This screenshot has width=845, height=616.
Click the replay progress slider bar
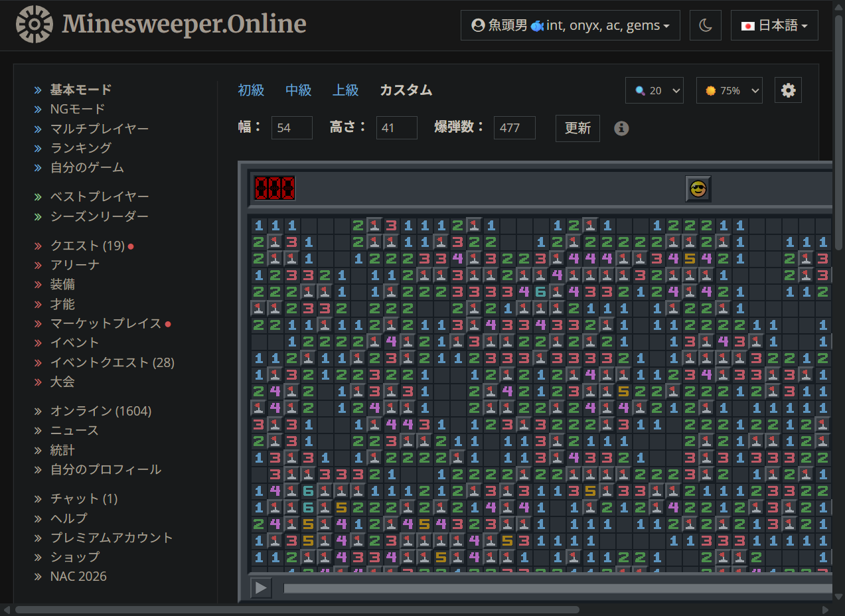pyautogui.click(x=558, y=588)
